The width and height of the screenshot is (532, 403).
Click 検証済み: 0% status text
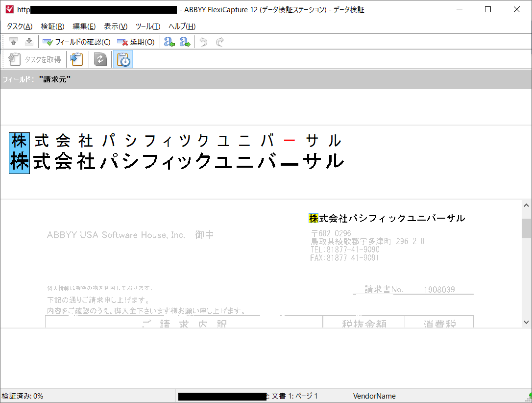pyautogui.click(x=23, y=396)
